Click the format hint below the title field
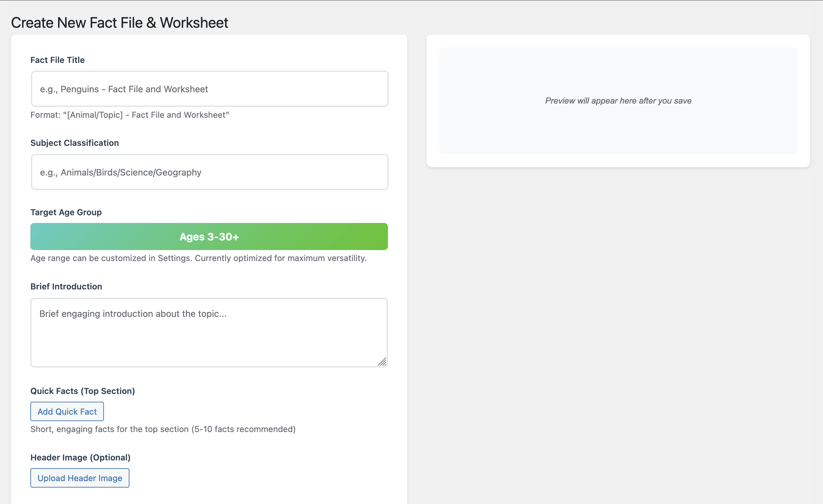The image size is (823, 504). click(130, 115)
